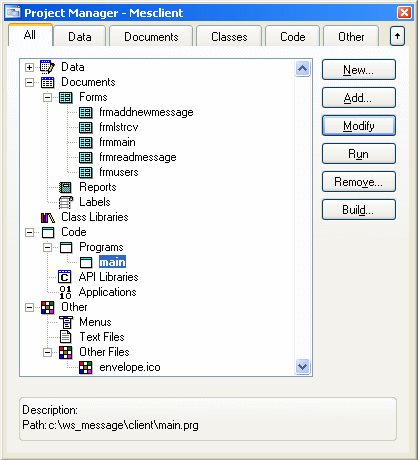Select the frmusers label

tap(118, 172)
